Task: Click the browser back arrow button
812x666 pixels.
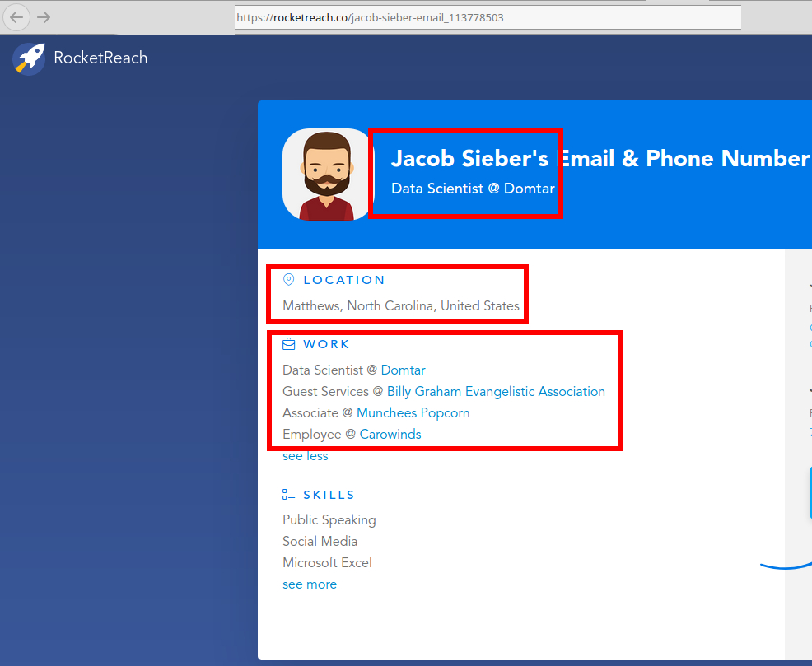Action: [x=16, y=17]
